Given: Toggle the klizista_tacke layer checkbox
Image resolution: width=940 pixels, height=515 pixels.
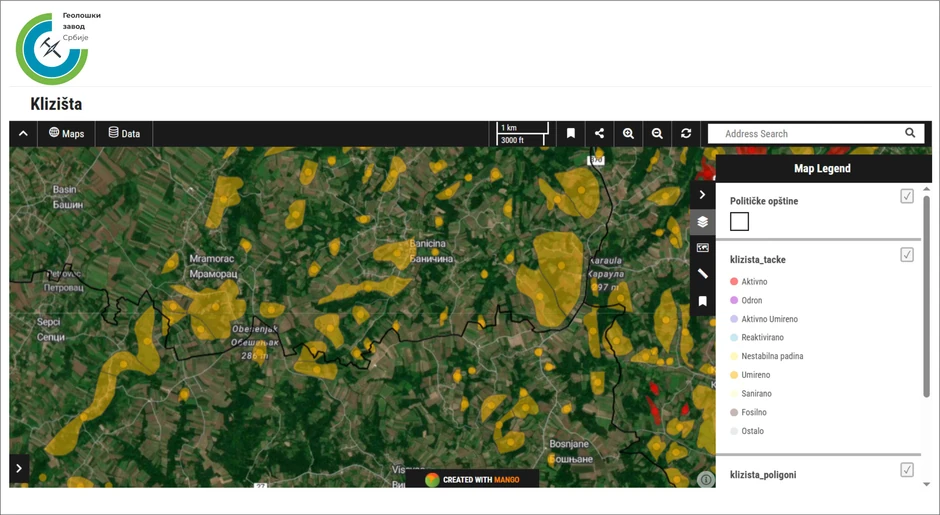Looking at the screenshot, I should coord(907,255).
